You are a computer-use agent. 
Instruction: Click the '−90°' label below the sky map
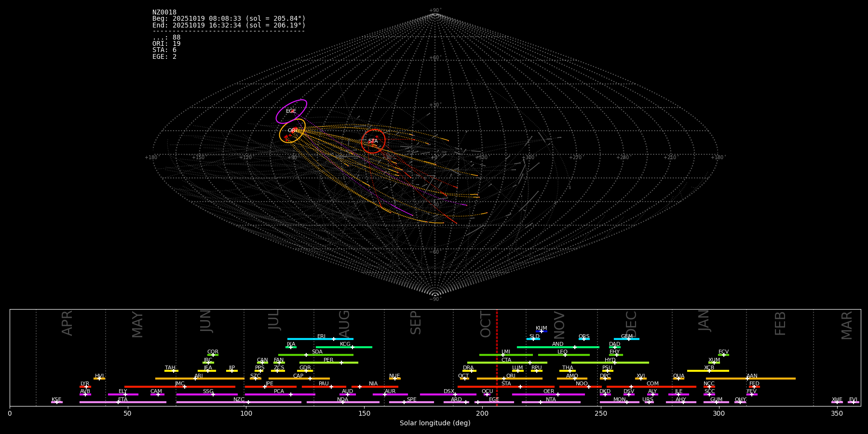coord(435,299)
